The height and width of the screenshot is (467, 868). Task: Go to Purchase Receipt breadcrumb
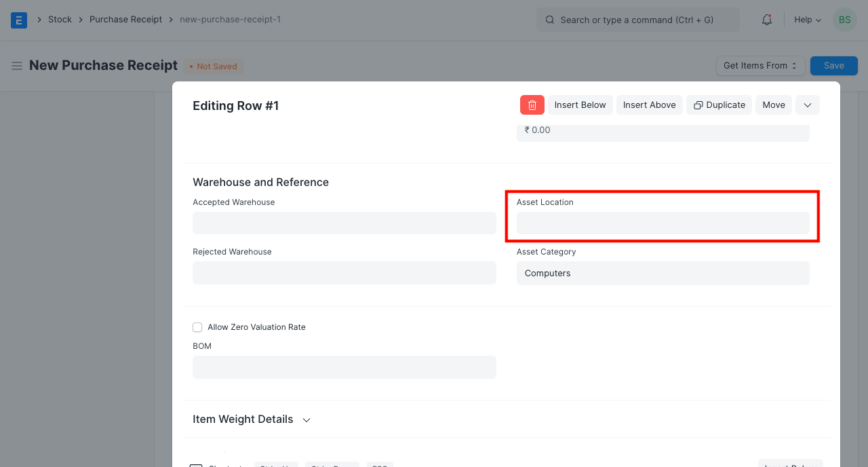coord(125,20)
